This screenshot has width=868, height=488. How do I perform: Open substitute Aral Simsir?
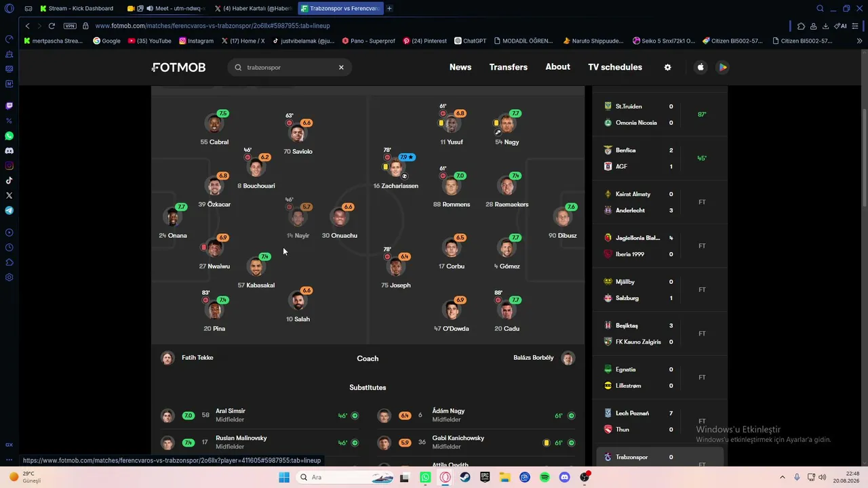[259, 415]
